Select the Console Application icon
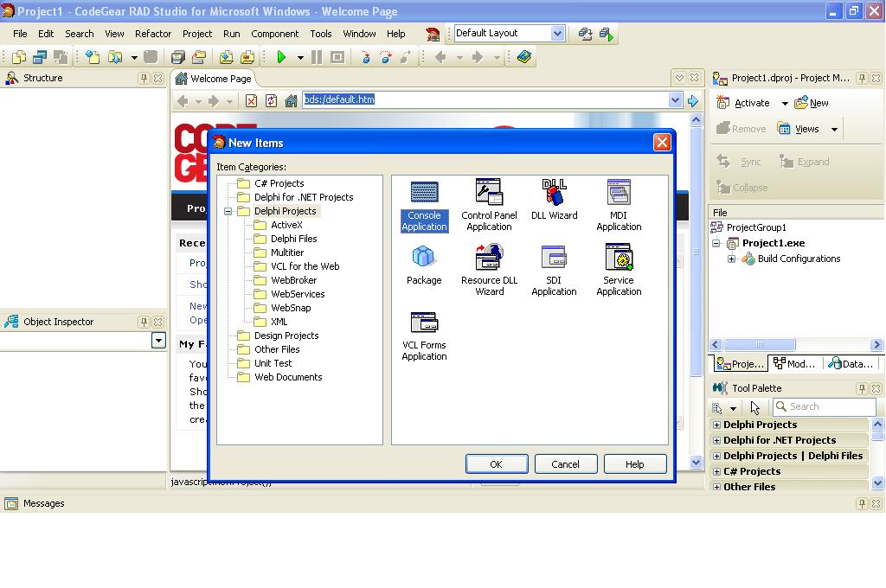 (x=424, y=192)
